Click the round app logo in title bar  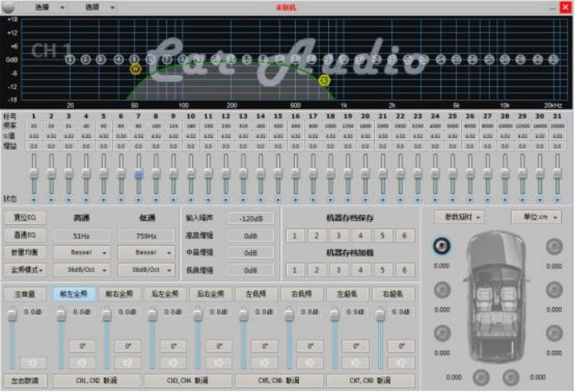tap(8, 7)
